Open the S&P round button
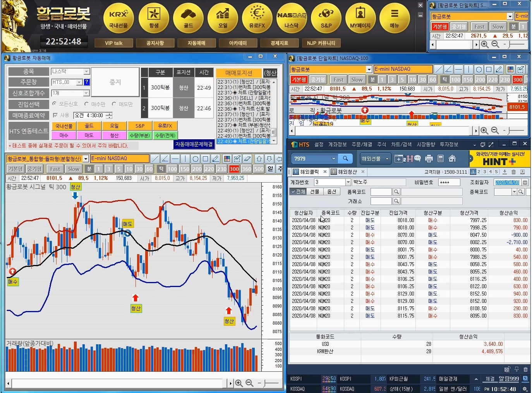 (x=326, y=18)
